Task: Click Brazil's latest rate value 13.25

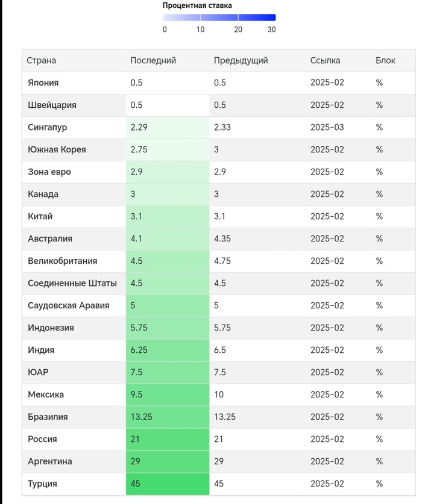Action: pos(141,417)
